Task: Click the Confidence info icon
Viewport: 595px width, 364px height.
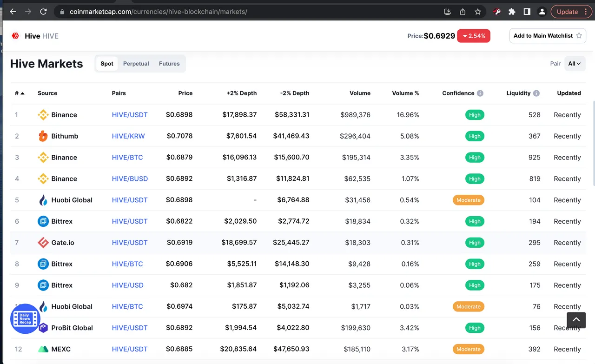Action: coord(480,93)
